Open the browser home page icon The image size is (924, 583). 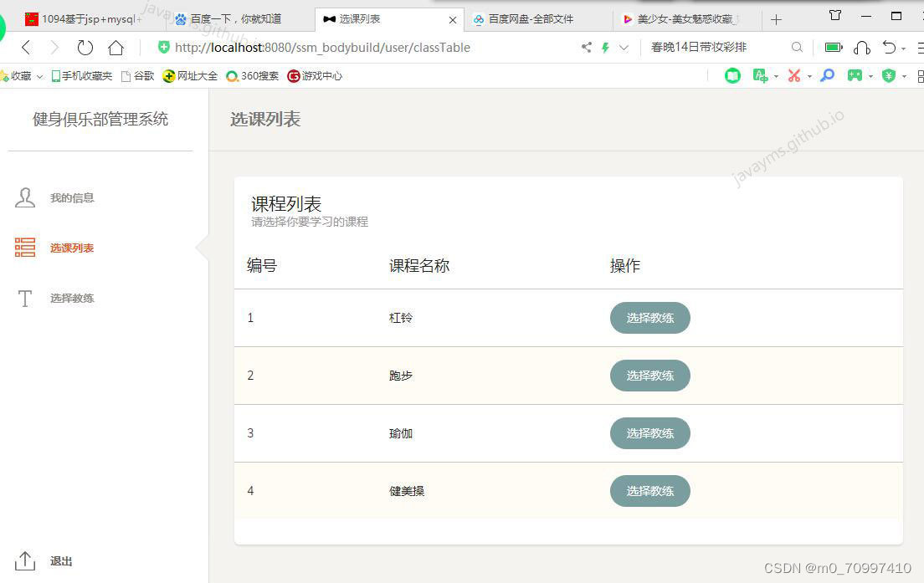[x=116, y=48]
